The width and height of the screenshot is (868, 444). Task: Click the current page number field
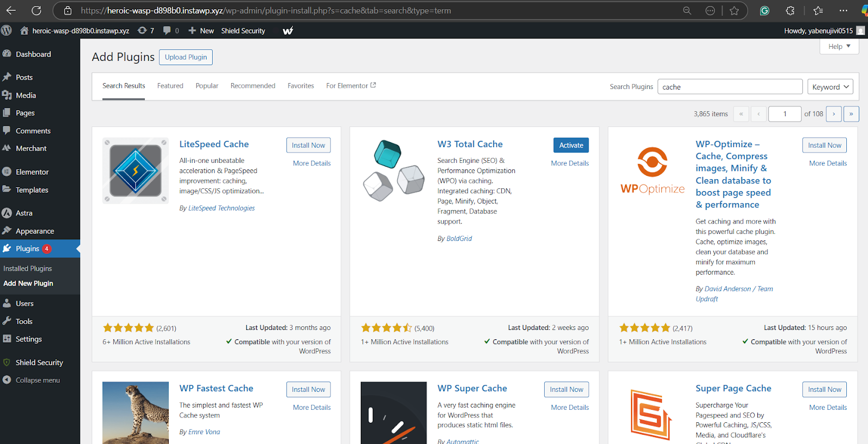point(785,114)
